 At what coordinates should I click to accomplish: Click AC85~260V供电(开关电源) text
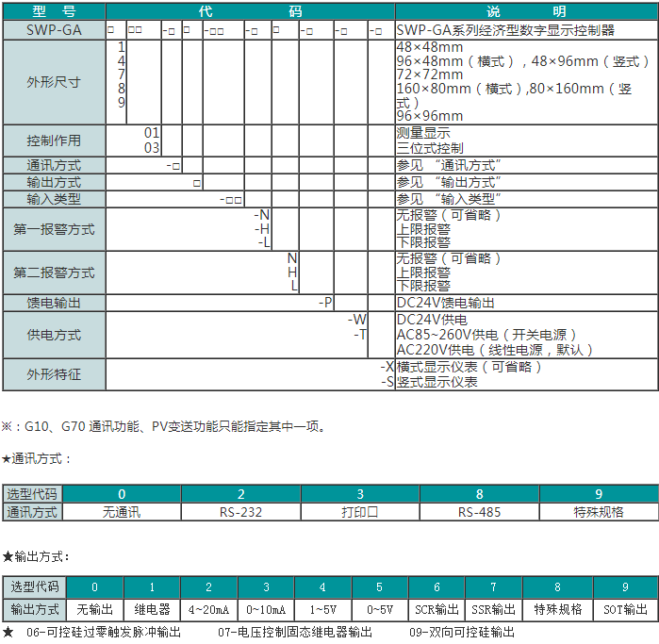486,335
